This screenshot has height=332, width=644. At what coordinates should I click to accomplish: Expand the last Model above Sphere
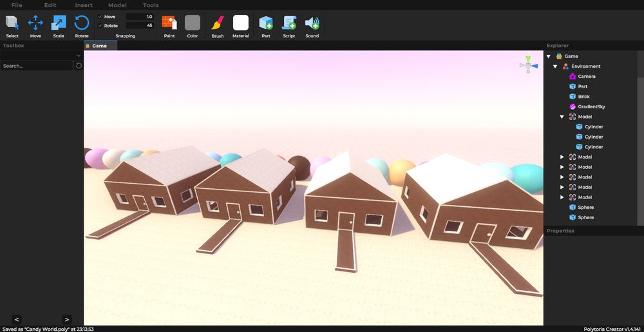(562, 197)
